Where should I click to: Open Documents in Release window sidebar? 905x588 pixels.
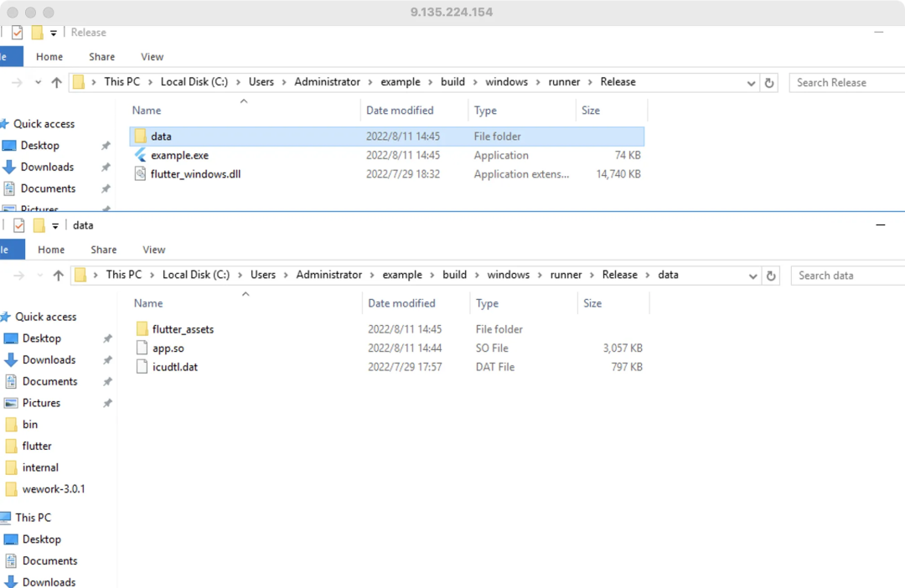48,188
